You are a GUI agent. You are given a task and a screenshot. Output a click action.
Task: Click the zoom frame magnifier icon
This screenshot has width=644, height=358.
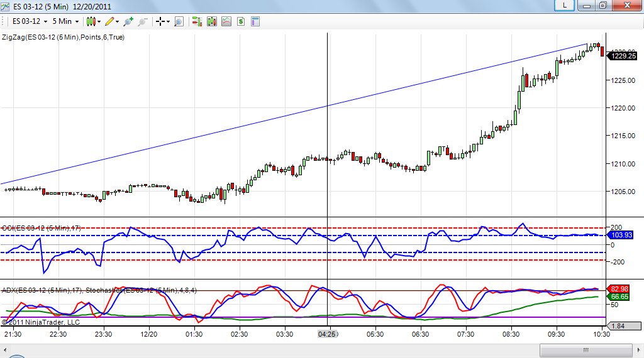[x=179, y=21]
